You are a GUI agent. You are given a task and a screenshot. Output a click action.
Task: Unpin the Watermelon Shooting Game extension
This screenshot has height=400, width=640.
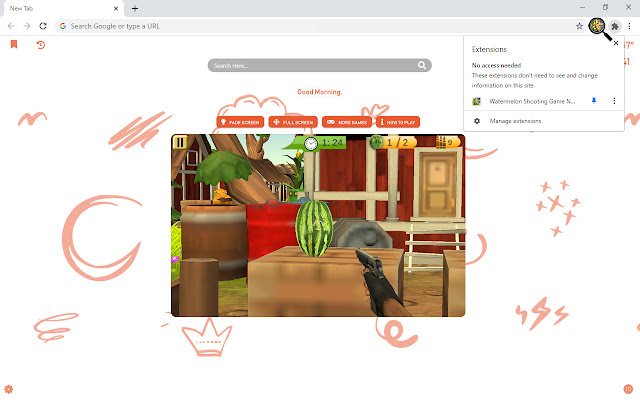click(x=594, y=101)
